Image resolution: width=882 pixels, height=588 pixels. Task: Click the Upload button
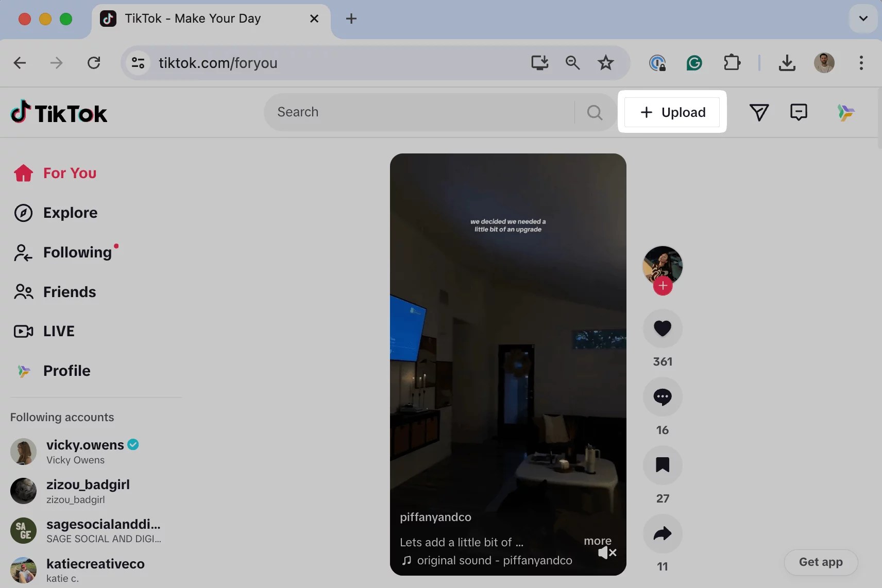[672, 112]
